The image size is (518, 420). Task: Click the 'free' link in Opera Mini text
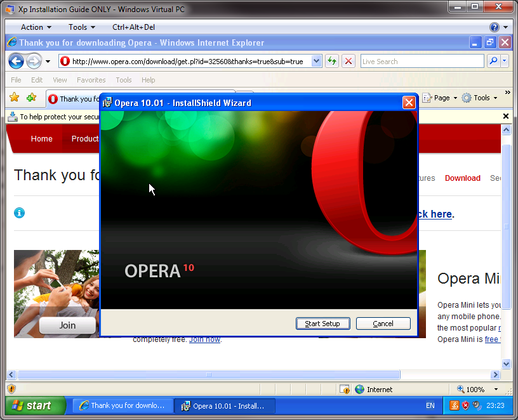coord(491,339)
